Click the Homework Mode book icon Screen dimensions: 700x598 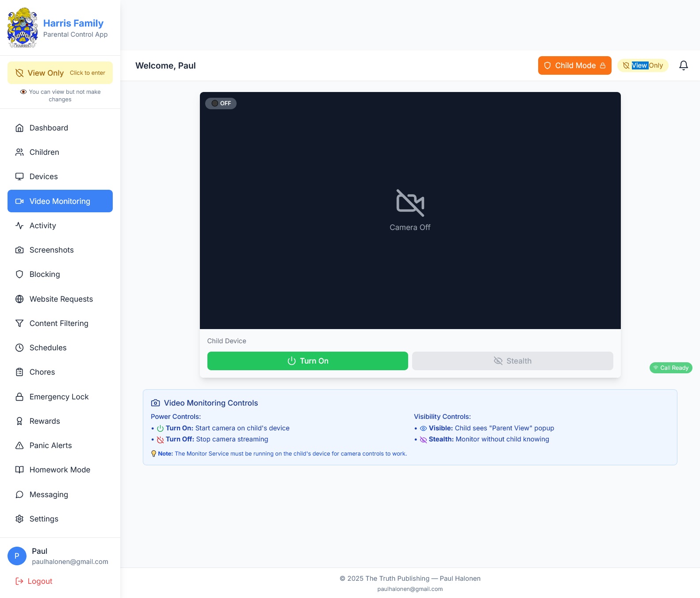[x=19, y=470]
